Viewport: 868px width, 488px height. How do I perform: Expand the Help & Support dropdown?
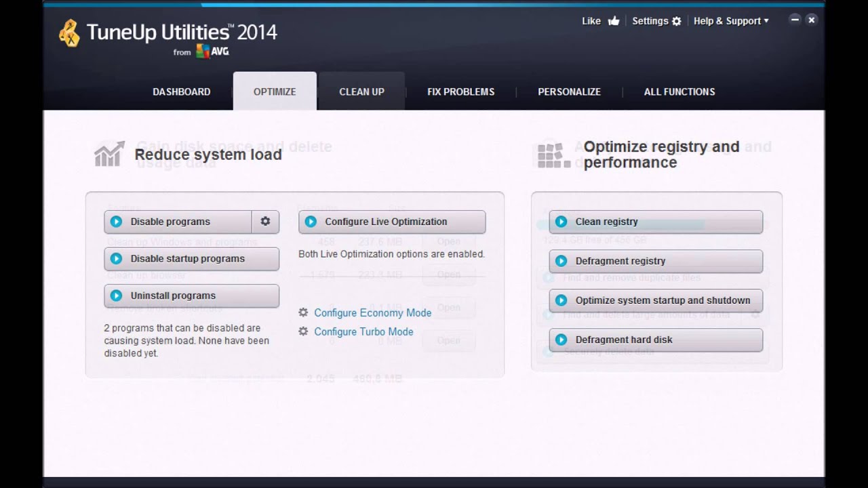[x=731, y=21]
